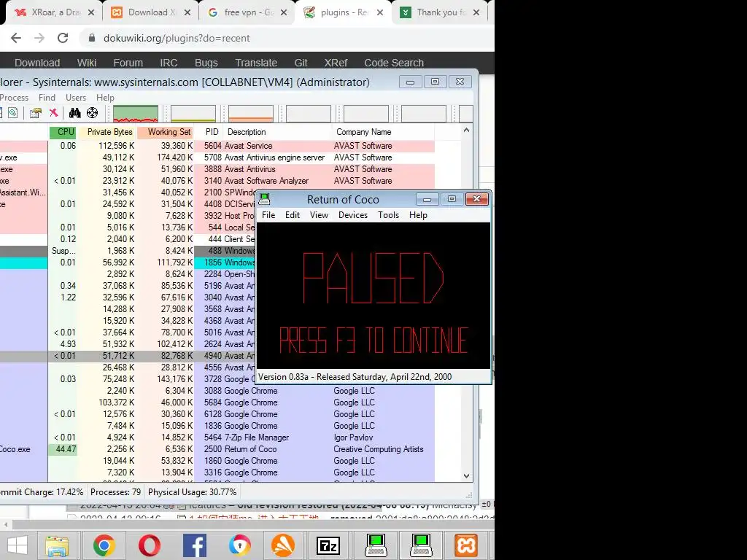The width and height of the screenshot is (747, 560).
Task: Open the Git link on DokuWiki navbar
Action: point(301,63)
